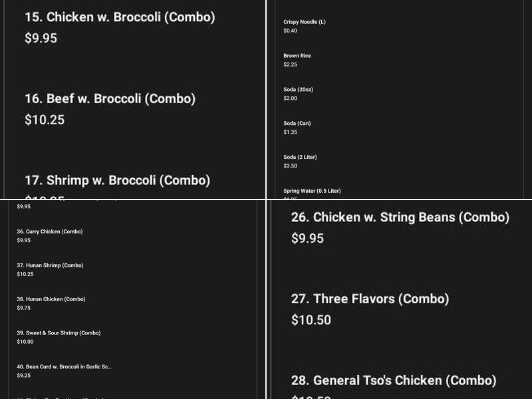Click the $2.25 price under Brown Rice
This screenshot has height=399, width=532.
click(290, 65)
